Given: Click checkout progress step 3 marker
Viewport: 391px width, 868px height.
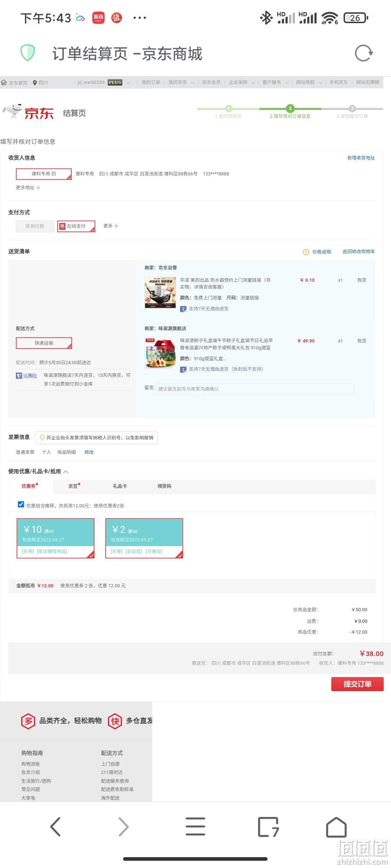Looking at the screenshot, I should [x=352, y=108].
